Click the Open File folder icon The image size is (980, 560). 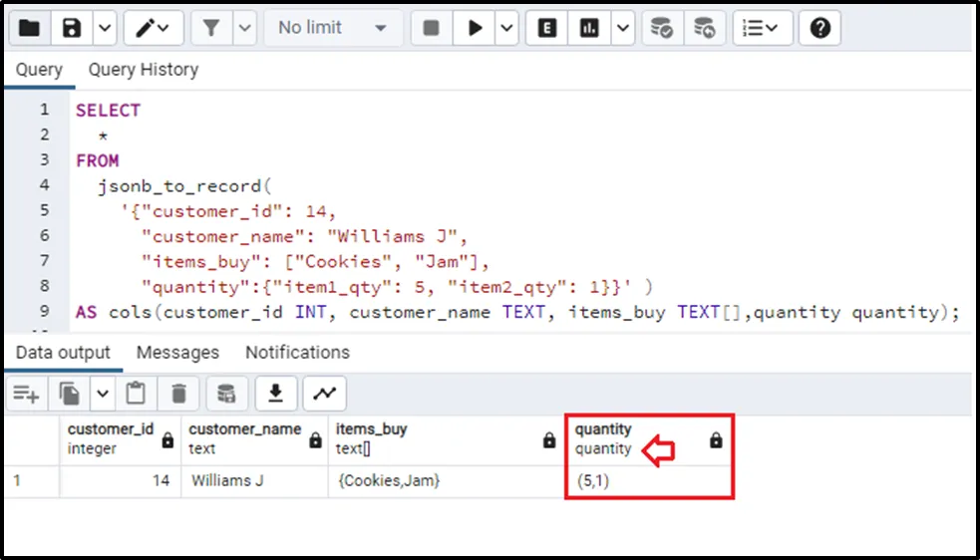(x=29, y=28)
